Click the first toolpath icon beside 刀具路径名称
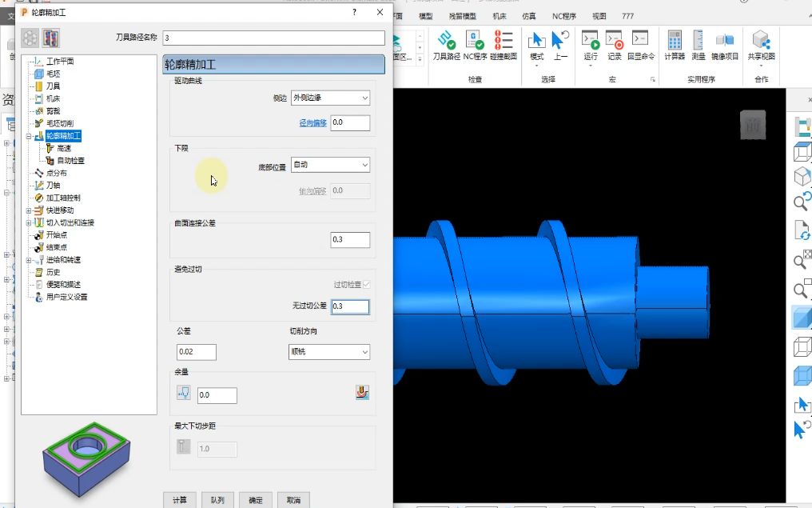Image resolution: width=812 pixels, height=508 pixels. pos(30,38)
